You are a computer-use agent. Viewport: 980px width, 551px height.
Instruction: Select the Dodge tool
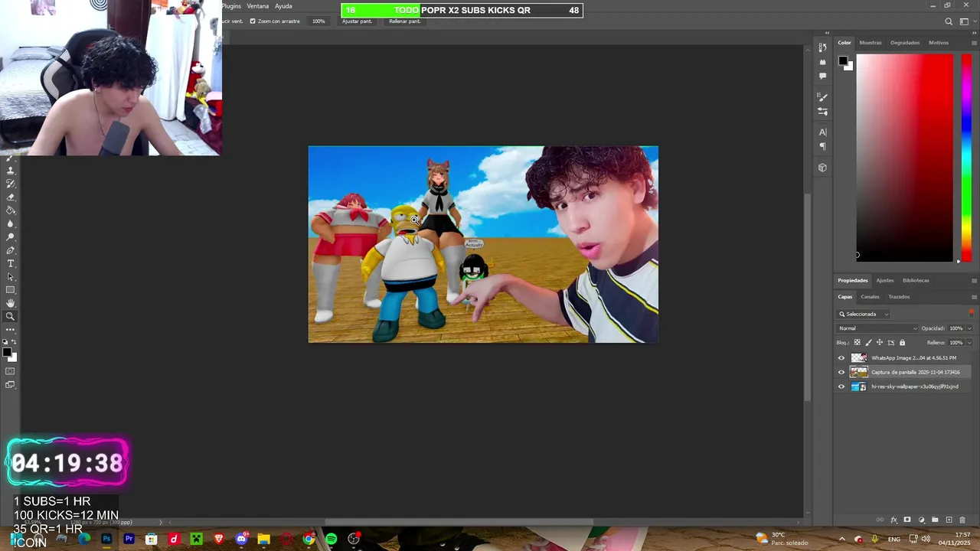(x=11, y=237)
